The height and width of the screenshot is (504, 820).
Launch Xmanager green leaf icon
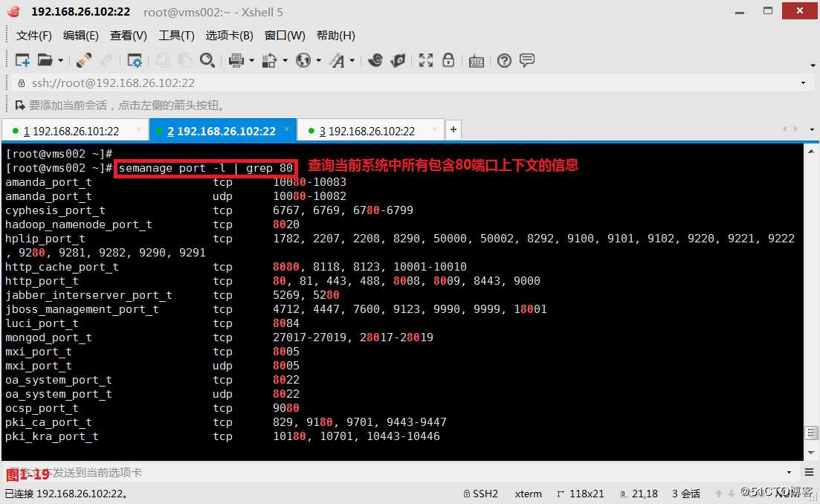point(398,61)
